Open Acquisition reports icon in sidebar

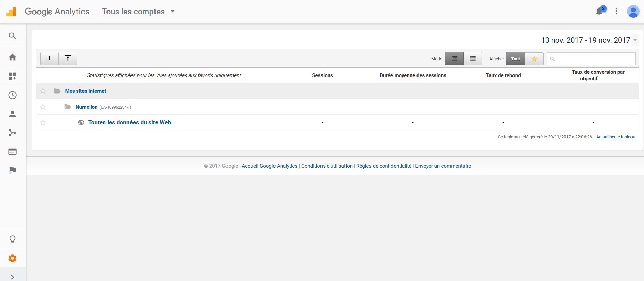pyautogui.click(x=13, y=133)
